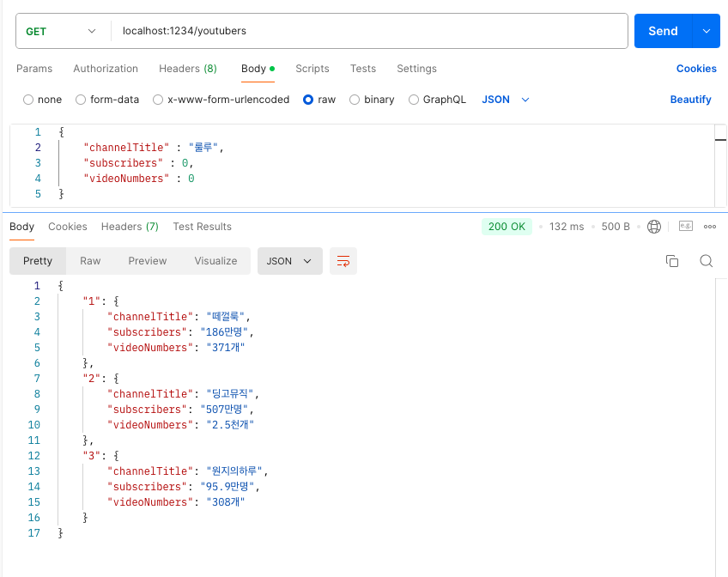Click the Beautify link

(690, 100)
